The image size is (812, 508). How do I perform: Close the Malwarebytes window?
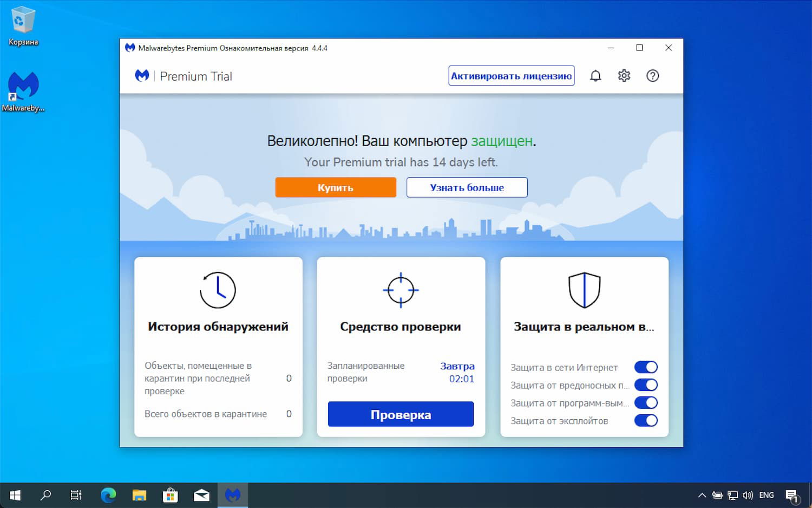[669, 48]
